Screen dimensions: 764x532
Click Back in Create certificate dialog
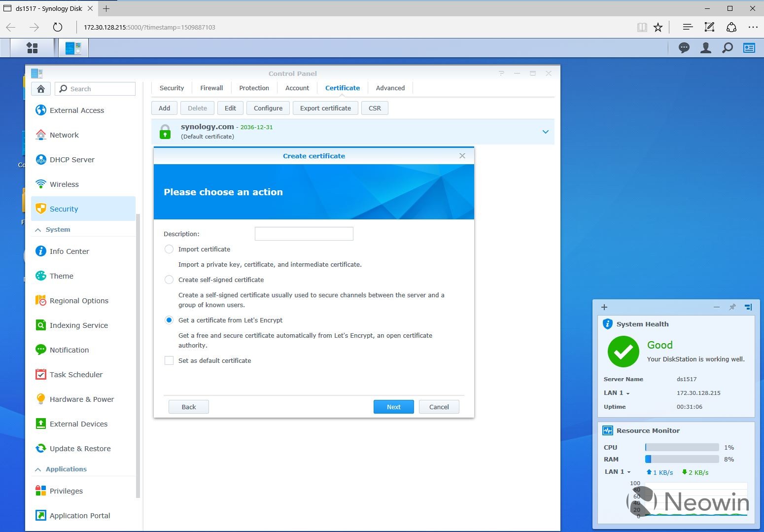pos(189,407)
